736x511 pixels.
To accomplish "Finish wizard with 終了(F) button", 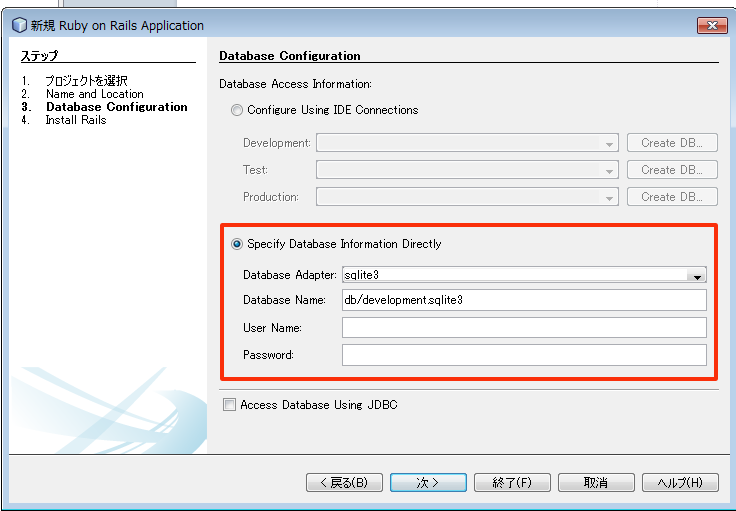I will pyautogui.click(x=512, y=482).
